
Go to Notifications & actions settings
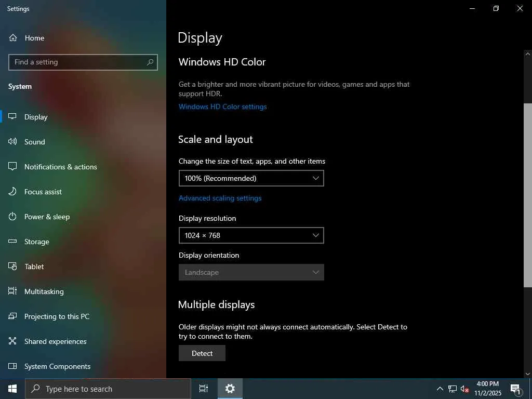pos(83,167)
